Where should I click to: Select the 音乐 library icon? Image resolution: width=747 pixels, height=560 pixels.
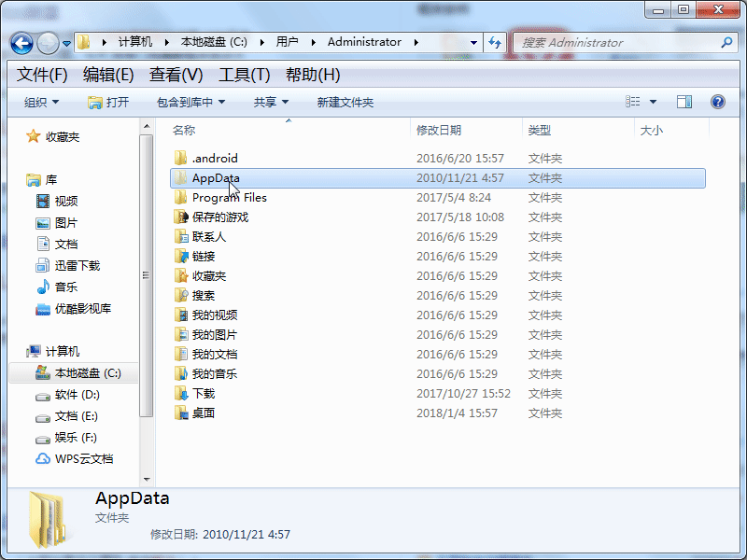tap(43, 287)
